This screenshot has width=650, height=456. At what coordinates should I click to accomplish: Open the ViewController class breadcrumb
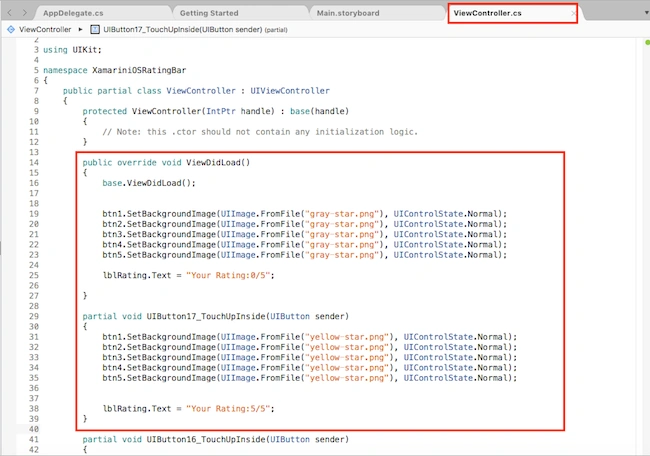[x=45, y=29]
